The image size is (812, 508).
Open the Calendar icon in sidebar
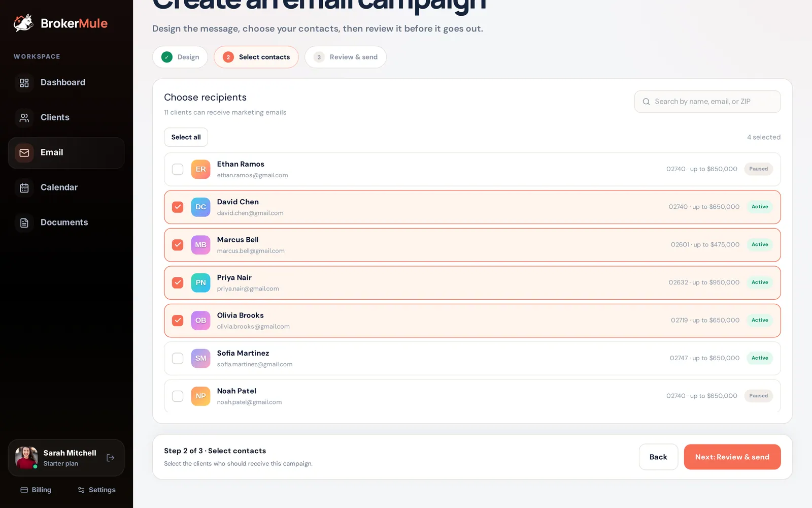(24, 188)
